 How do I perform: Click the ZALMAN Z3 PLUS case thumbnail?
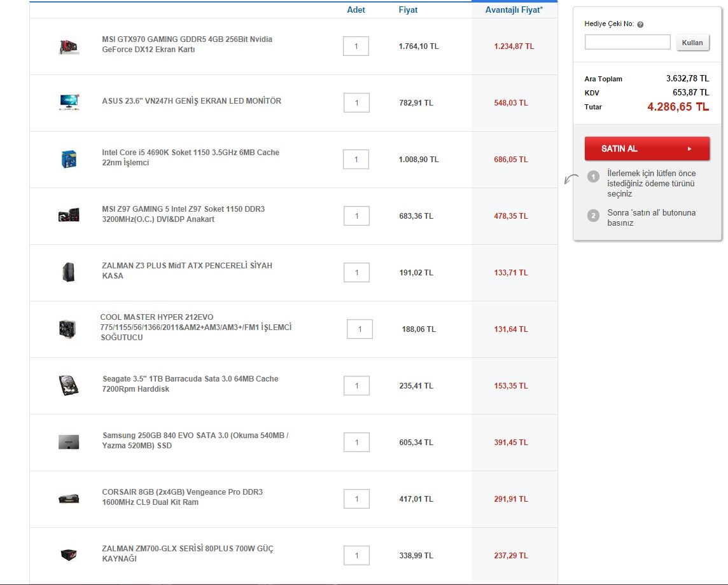[x=69, y=272]
